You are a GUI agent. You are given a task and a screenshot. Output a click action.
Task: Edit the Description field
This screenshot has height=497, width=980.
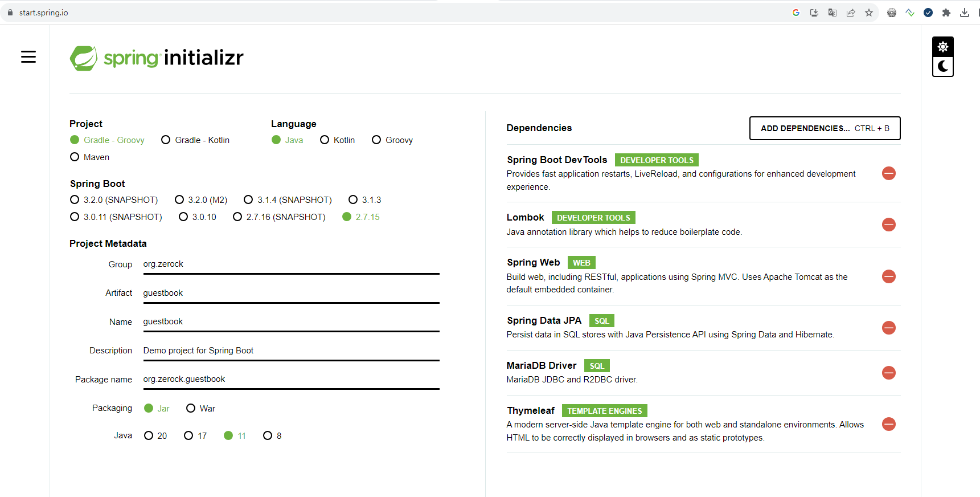point(291,351)
